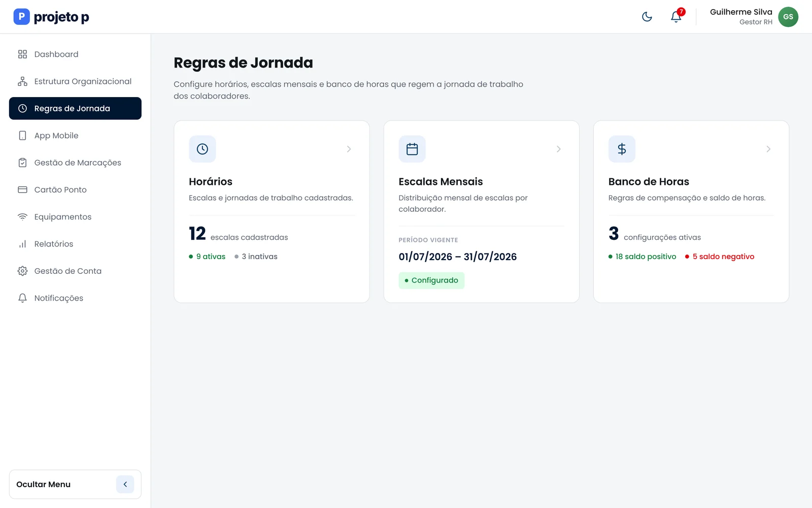Open the Escalas Mensais card title

(x=441, y=181)
